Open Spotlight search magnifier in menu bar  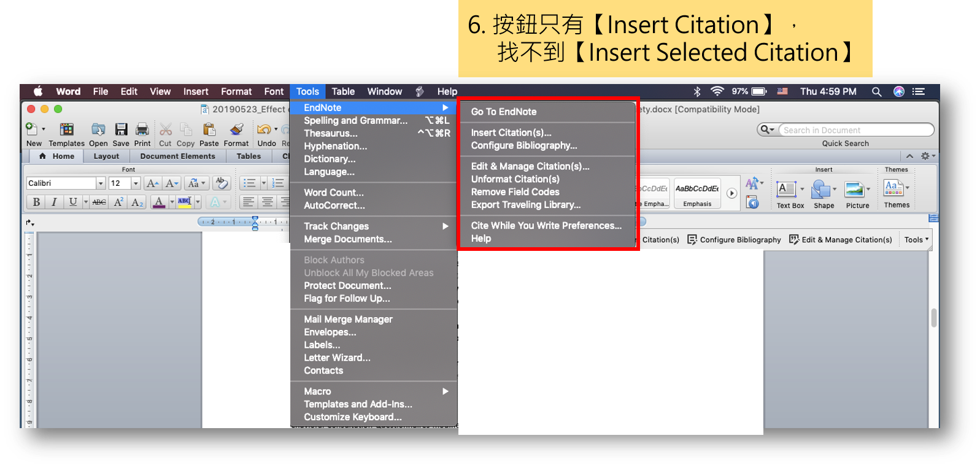pos(876,91)
